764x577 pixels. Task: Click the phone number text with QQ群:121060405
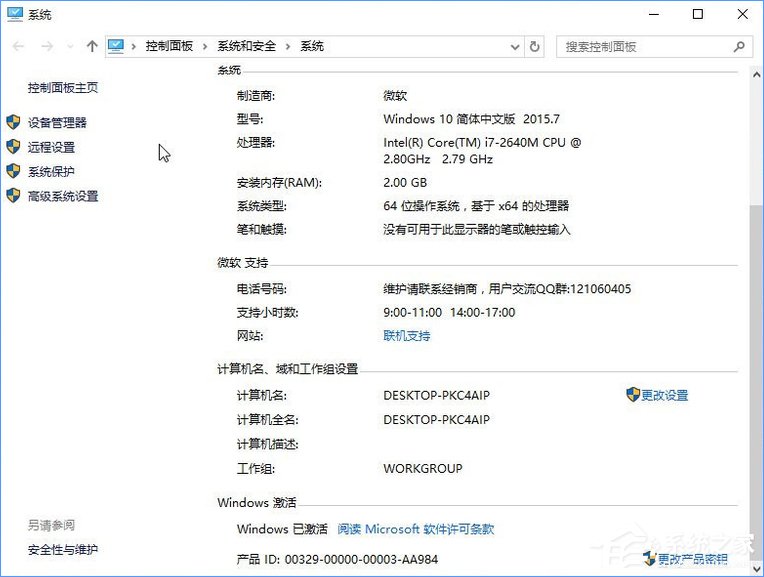coord(507,289)
